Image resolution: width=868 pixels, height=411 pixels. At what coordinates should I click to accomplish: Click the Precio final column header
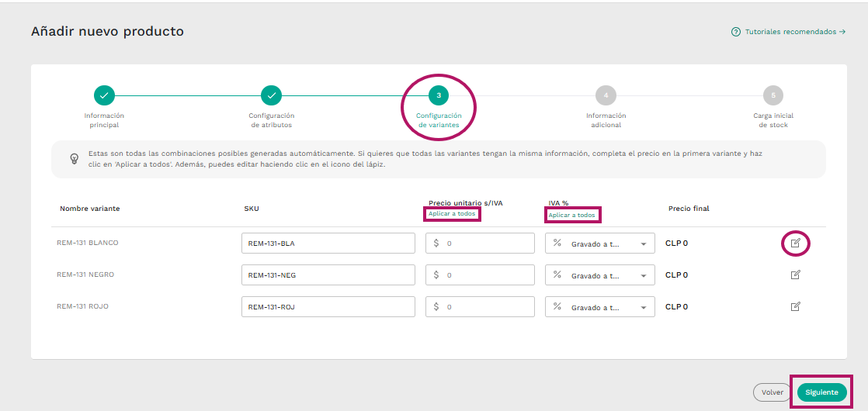[689, 209]
